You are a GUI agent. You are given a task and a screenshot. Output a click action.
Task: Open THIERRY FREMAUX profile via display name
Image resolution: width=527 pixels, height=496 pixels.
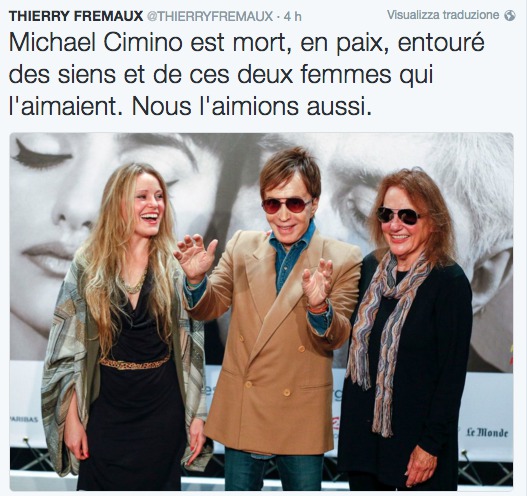click(x=76, y=16)
